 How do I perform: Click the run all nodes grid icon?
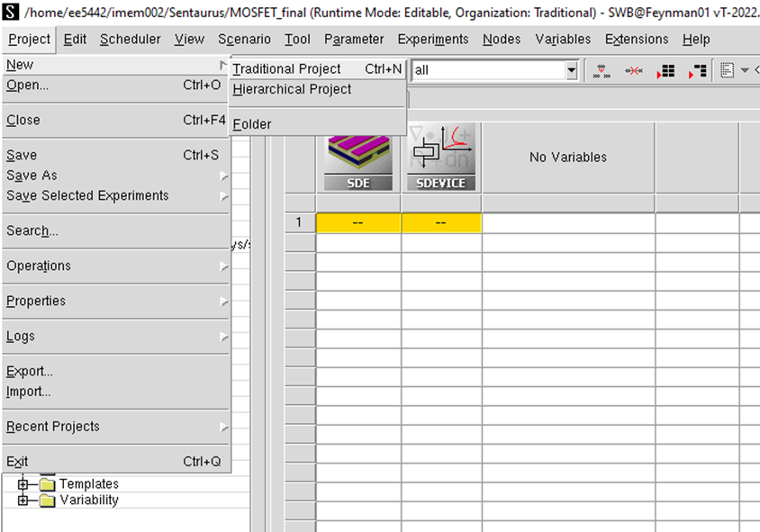(x=665, y=71)
